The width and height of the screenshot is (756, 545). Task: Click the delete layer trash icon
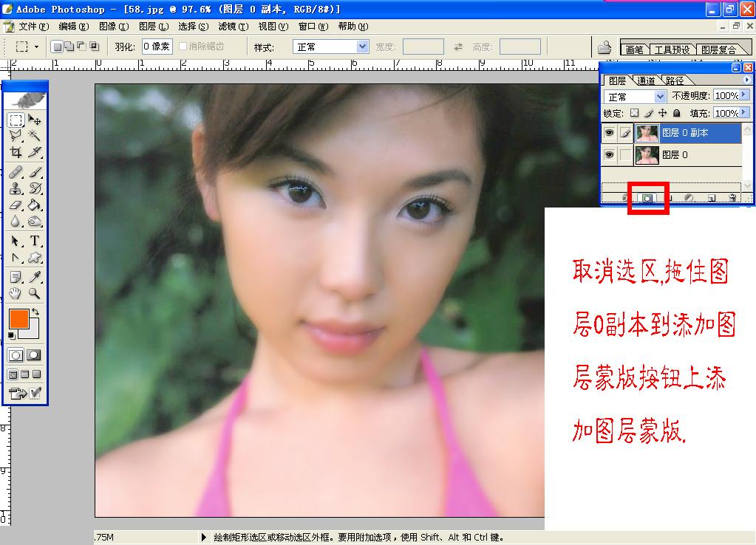coord(732,198)
